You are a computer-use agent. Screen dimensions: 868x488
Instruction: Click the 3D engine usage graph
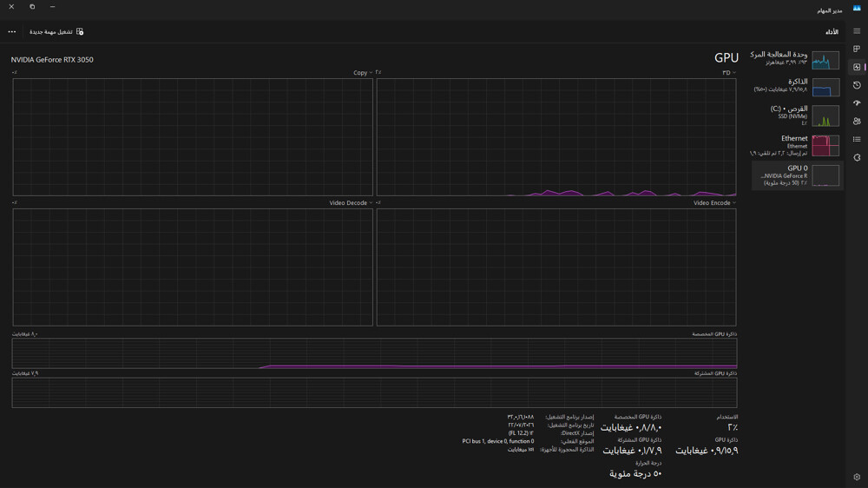tap(556, 137)
